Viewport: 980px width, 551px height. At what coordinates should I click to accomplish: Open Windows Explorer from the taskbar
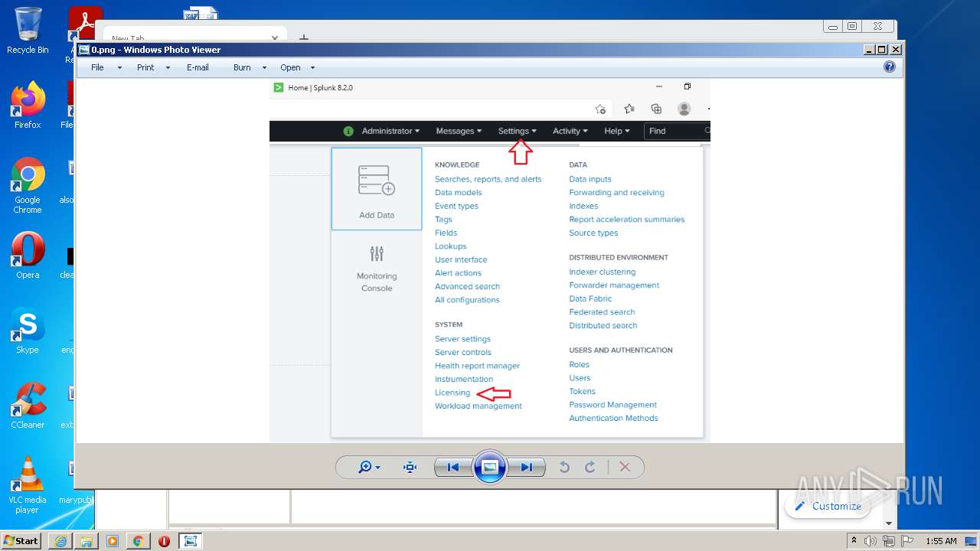point(87,541)
